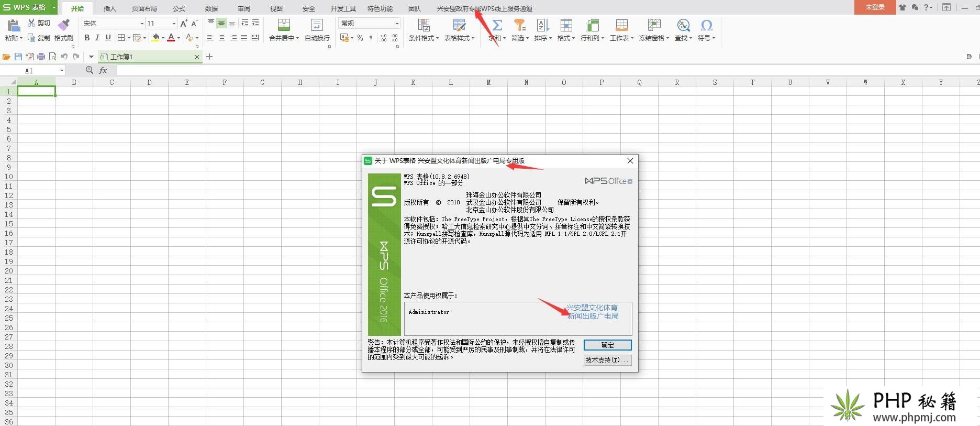
Task: Open the borders dropdown arrow
Action: [129, 38]
